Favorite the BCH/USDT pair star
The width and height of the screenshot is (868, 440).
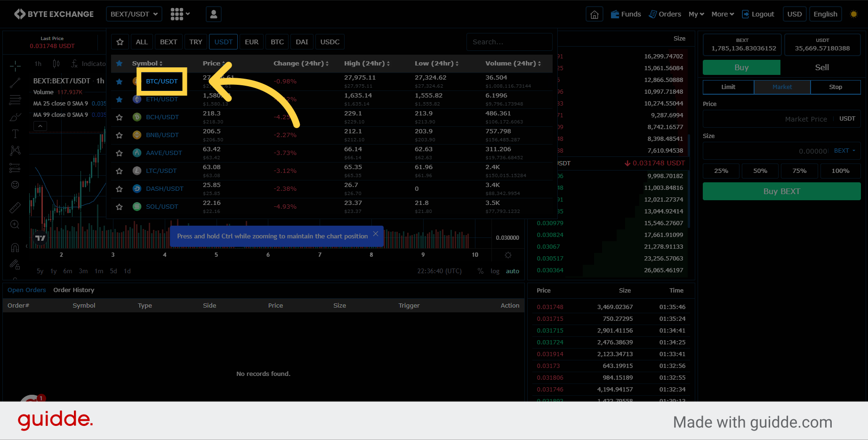point(120,117)
